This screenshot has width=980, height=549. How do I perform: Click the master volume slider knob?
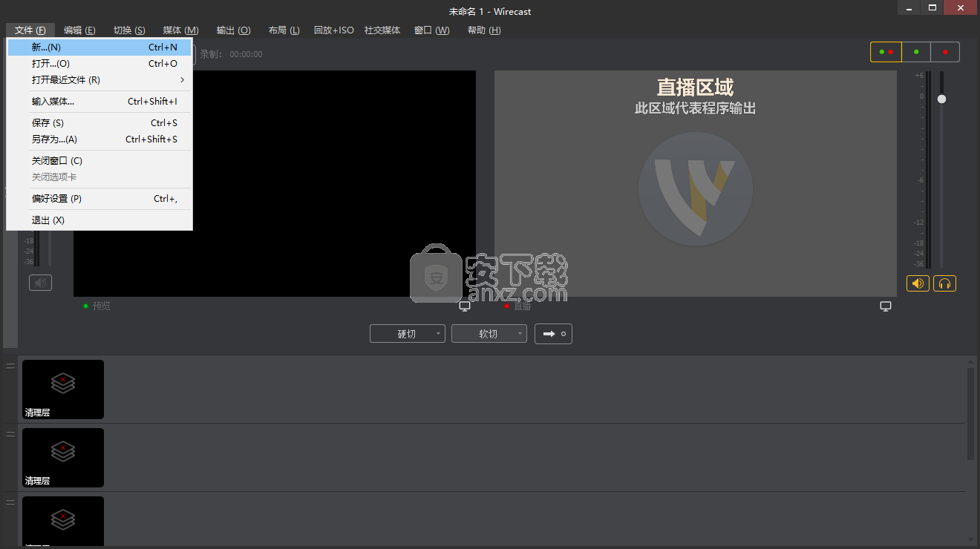tap(941, 99)
